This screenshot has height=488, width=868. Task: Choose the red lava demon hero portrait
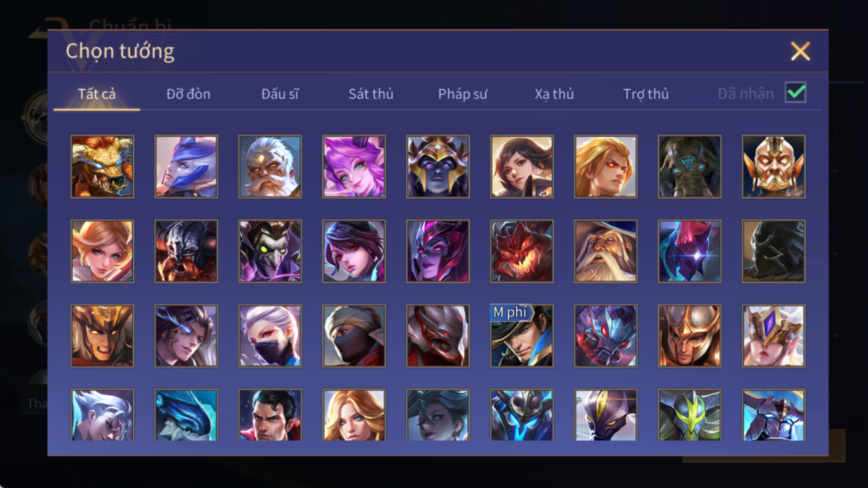(522, 251)
